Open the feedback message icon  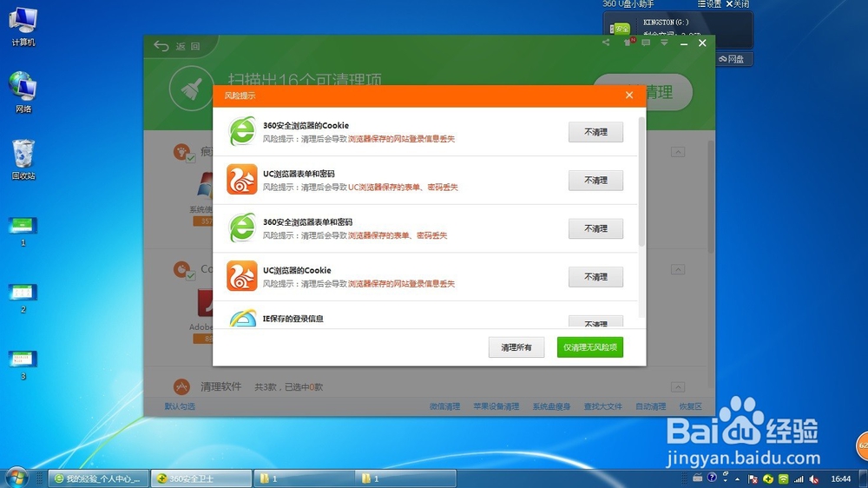click(x=646, y=43)
